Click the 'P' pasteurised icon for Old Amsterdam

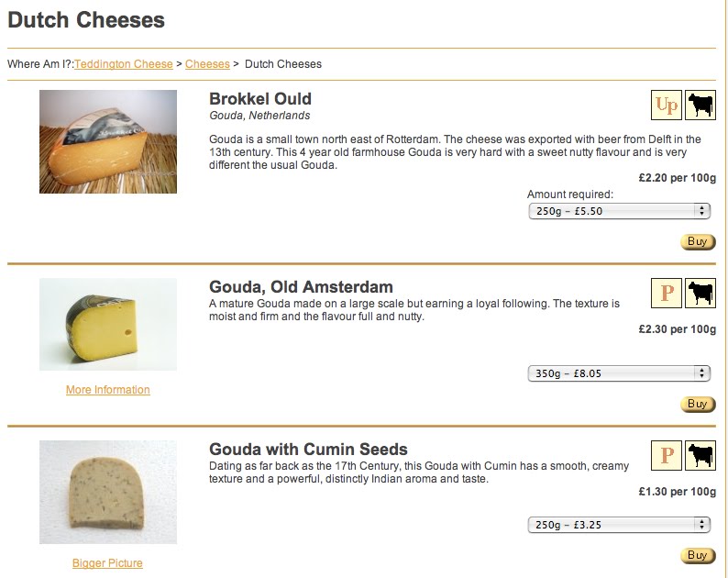(667, 294)
